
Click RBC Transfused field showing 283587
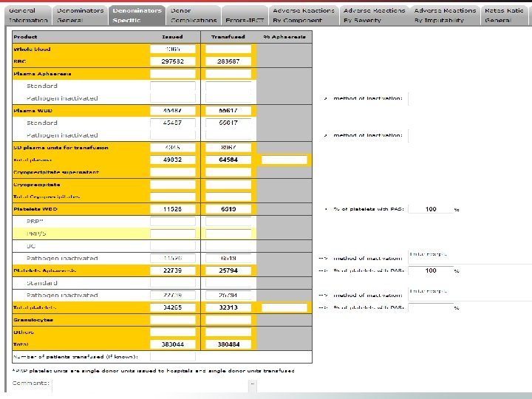point(228,61)
